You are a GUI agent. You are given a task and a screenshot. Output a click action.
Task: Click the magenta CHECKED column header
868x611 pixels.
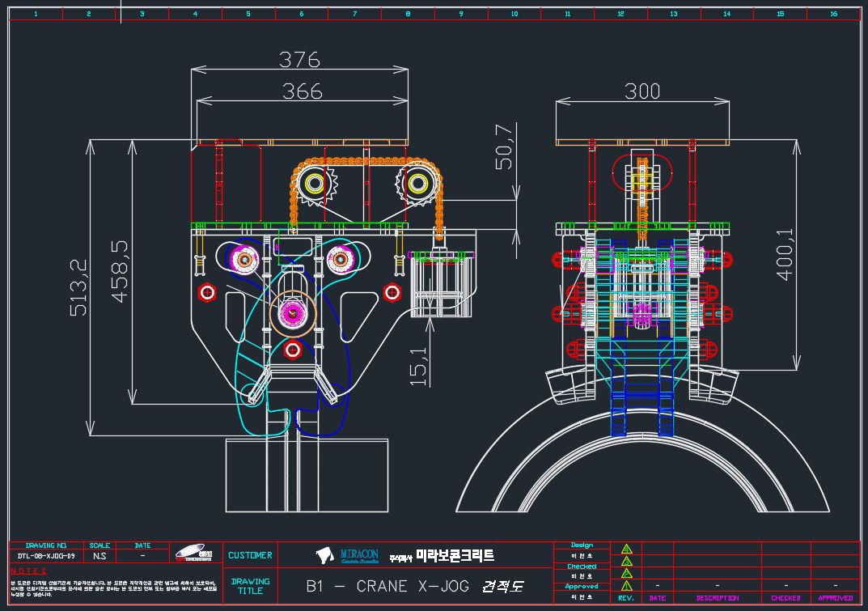[786, 598]
